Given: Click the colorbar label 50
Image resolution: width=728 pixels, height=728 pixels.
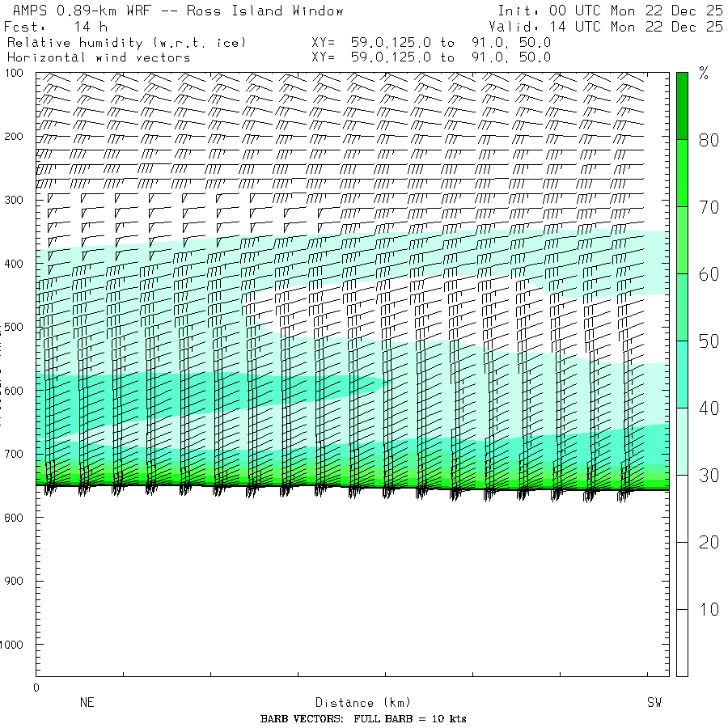Looking at the screenshot, I should (x=709, y=341).
